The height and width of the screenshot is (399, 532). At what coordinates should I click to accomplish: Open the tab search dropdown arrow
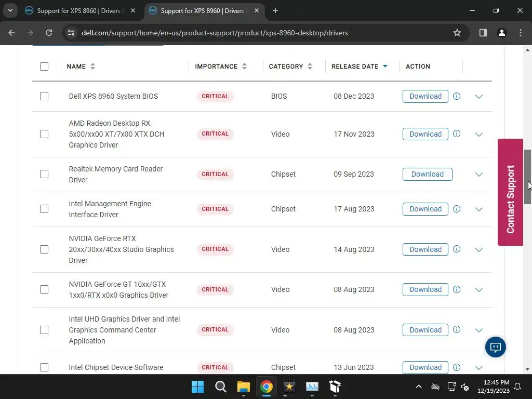[x=10, y=10]
